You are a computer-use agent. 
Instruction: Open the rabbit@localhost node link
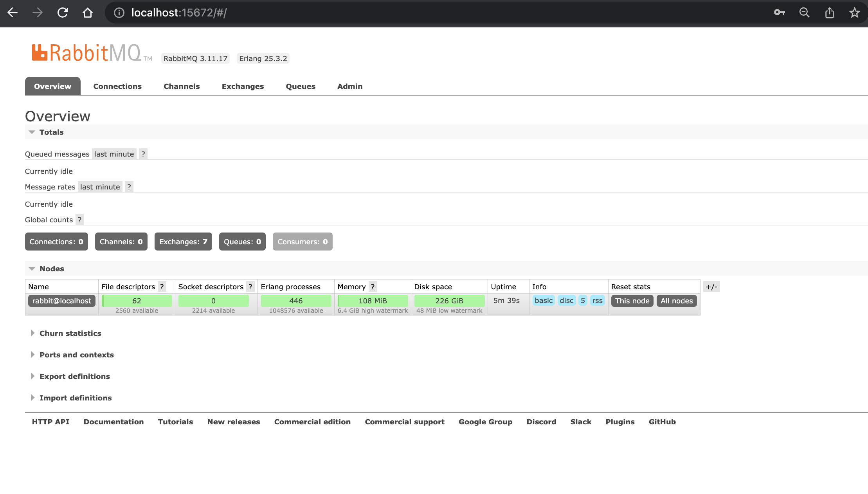click(x=61, y=301)
